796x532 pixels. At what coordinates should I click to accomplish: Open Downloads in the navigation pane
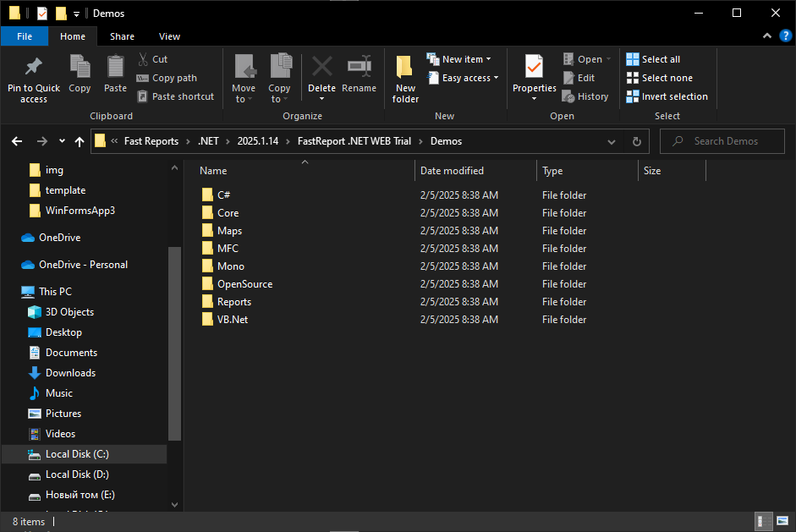coord(70,373)
